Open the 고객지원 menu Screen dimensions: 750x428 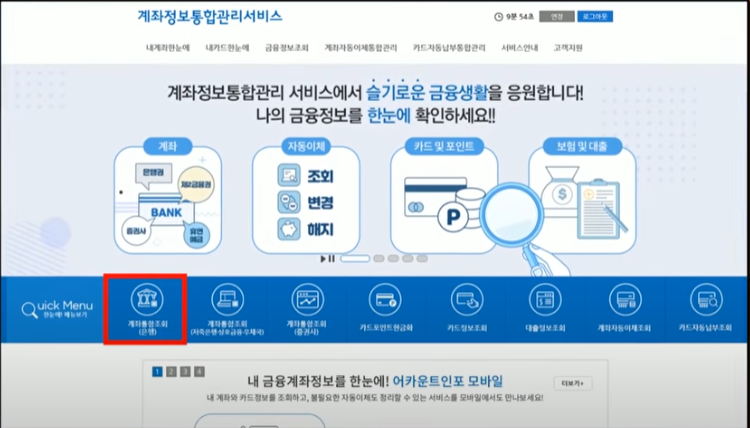tap(568, 48)
